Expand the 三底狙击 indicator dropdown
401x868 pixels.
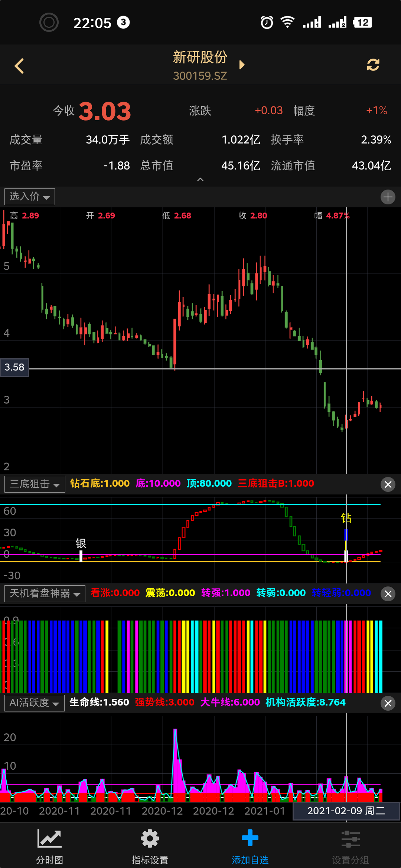35,484
